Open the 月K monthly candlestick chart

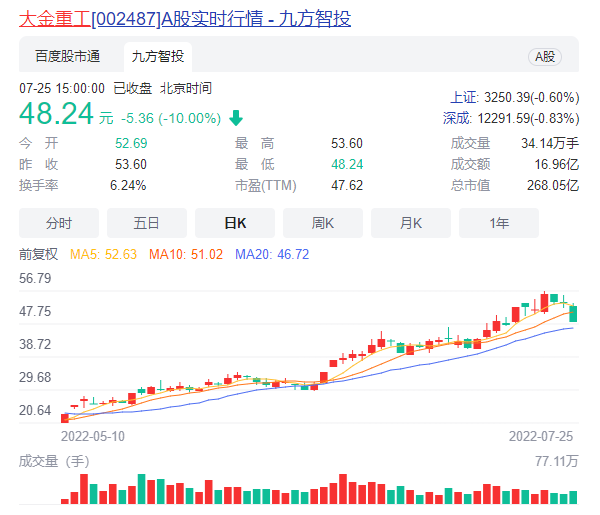(x=411, y=223)
